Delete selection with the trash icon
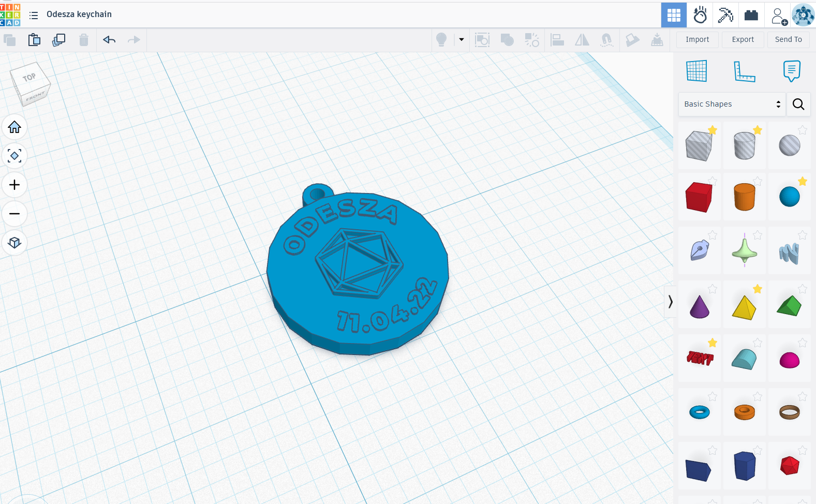 (x=84, y=40)
